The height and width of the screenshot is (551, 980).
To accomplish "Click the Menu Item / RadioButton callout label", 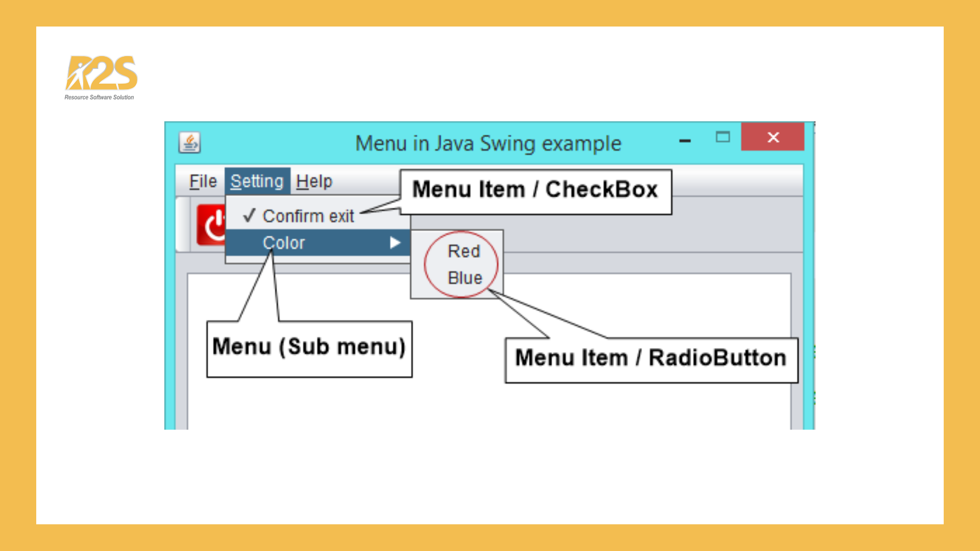I will point(651,359).
